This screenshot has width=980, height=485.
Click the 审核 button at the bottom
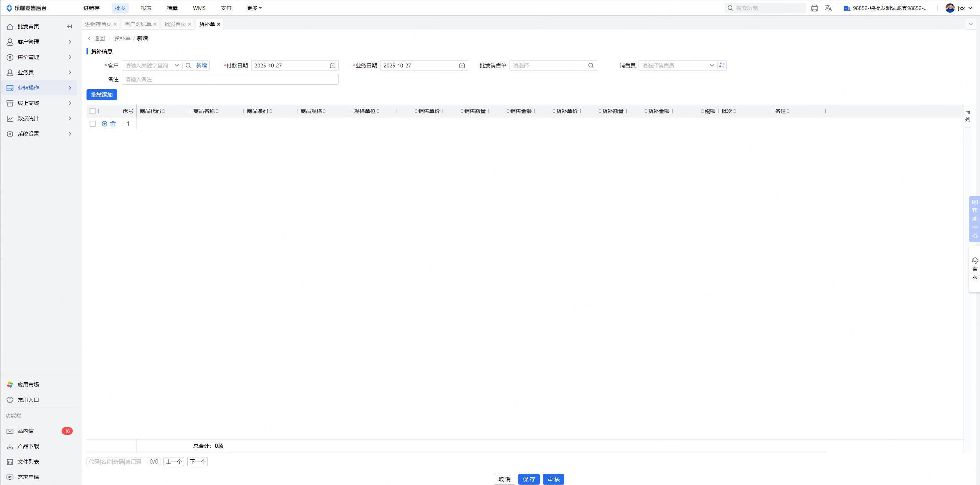click(x=553, y=479)
